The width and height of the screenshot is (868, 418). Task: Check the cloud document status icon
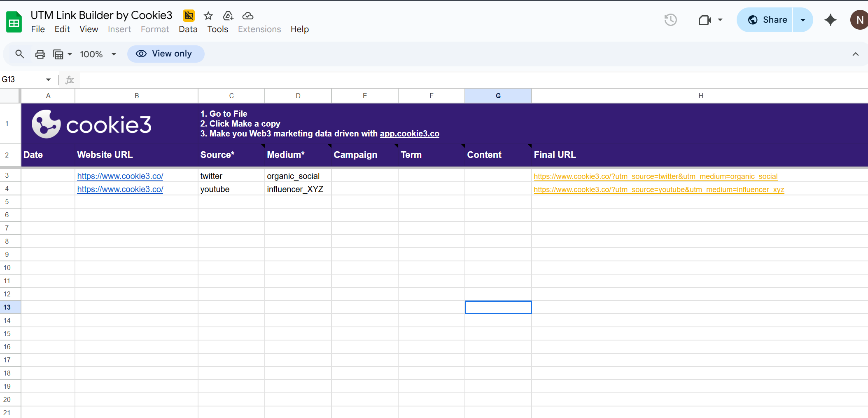point(248,16)
